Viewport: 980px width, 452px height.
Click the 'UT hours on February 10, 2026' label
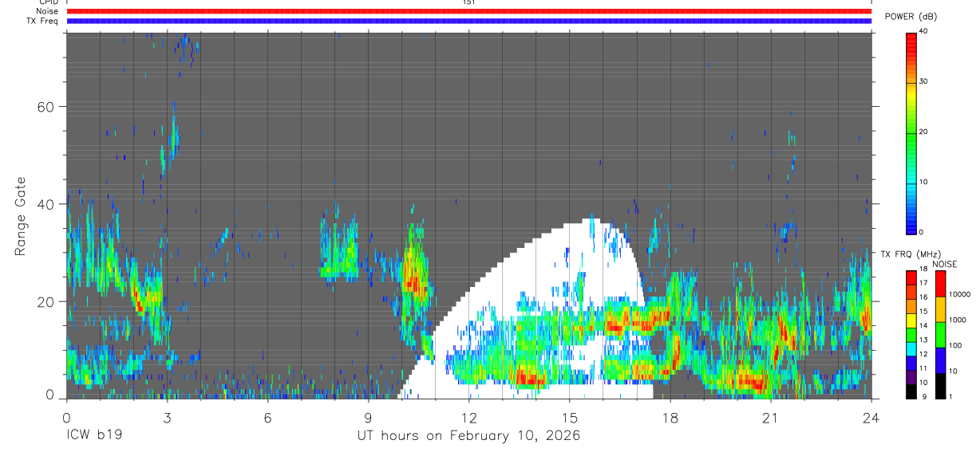coord(468,436)
